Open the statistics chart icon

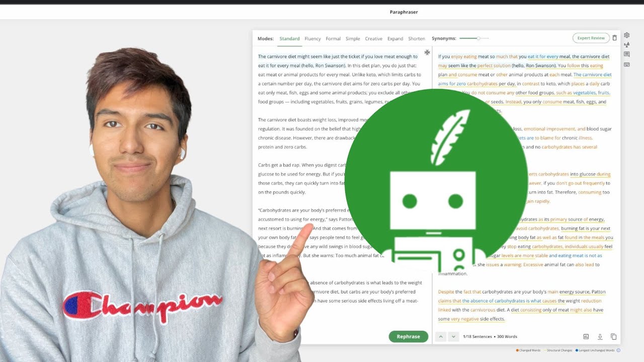(x=586, y=337)
